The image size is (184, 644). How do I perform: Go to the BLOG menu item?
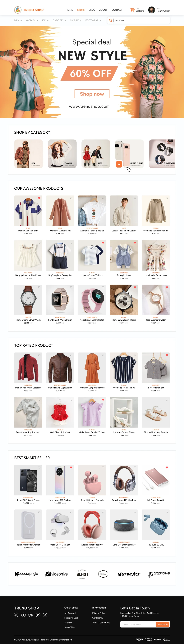click(x=92, y=10)
